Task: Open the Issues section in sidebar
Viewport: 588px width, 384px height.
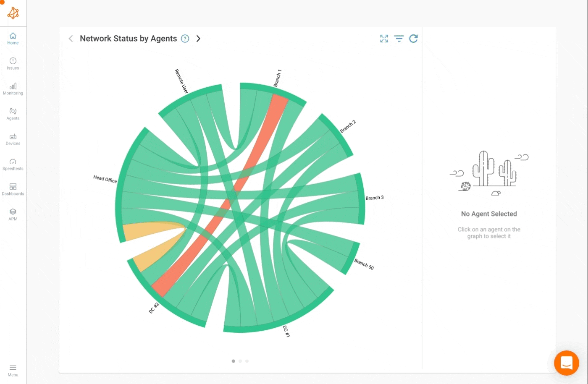Action: tap(13, 63)
